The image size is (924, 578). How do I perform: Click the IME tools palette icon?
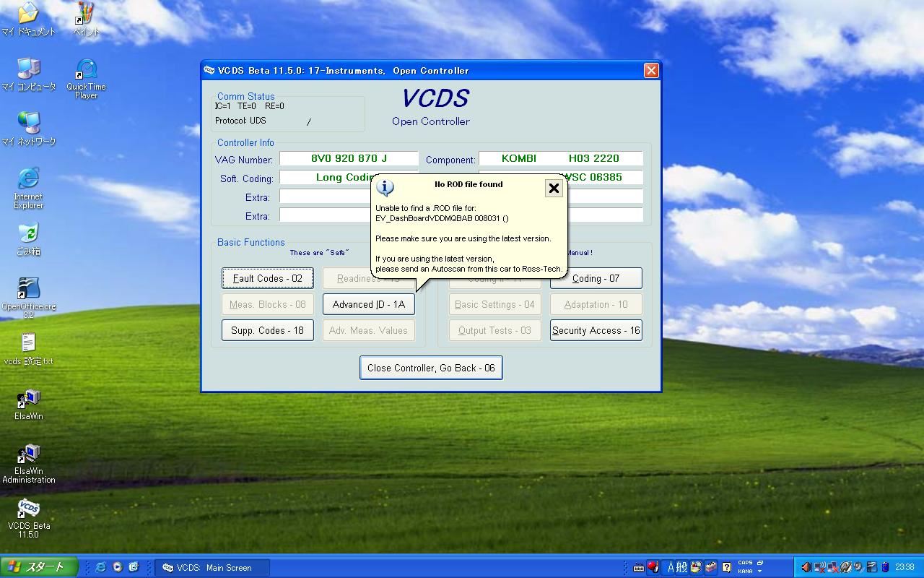pyautogui.click(x=696, y=567)
